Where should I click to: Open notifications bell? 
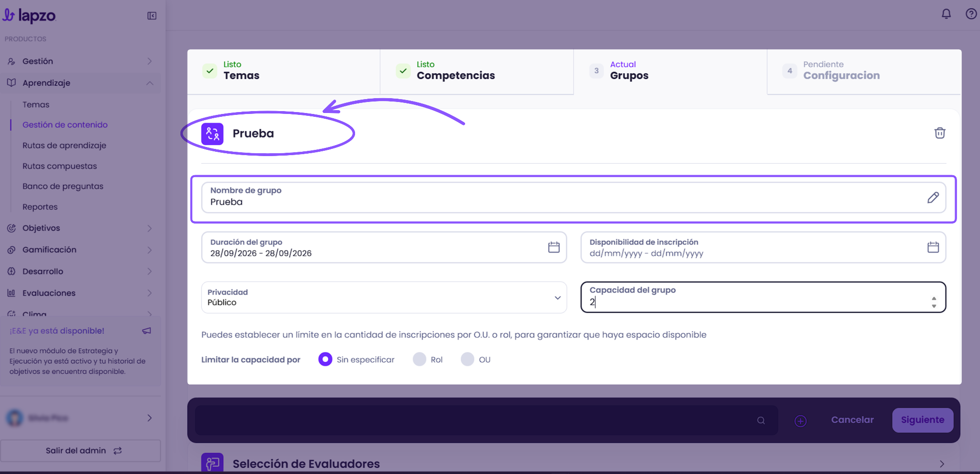click(946, 14)
